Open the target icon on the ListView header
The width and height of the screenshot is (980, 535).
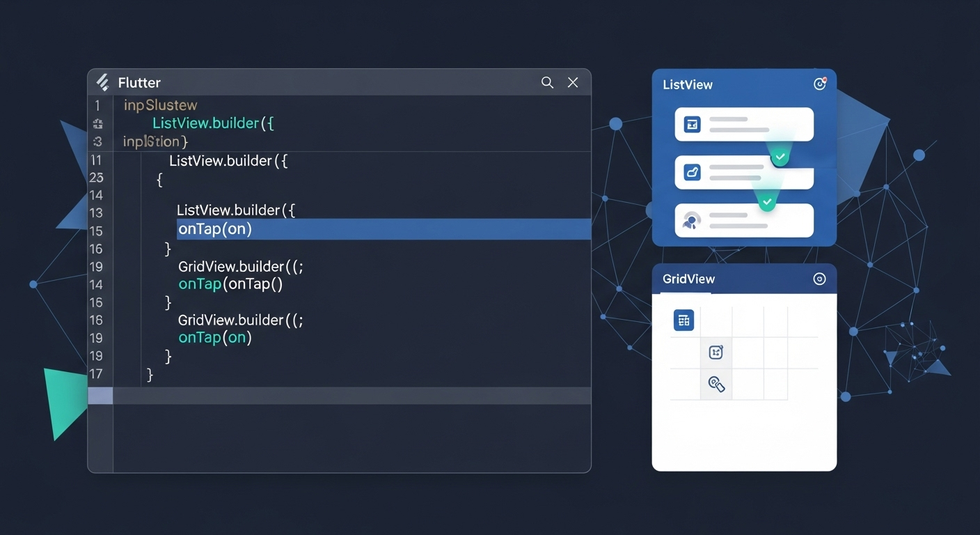820,83
